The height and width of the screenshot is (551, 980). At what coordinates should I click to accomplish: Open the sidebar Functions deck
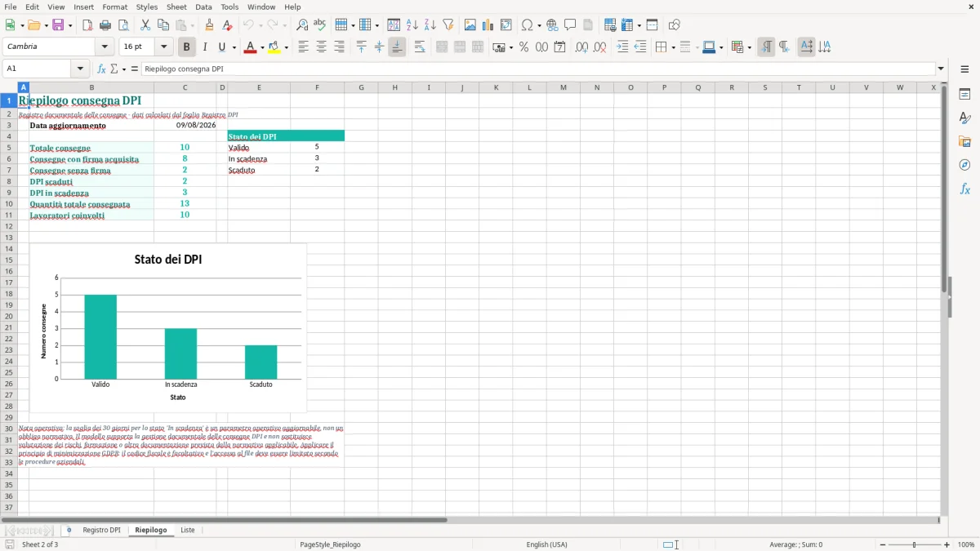[x=964, y=189]
